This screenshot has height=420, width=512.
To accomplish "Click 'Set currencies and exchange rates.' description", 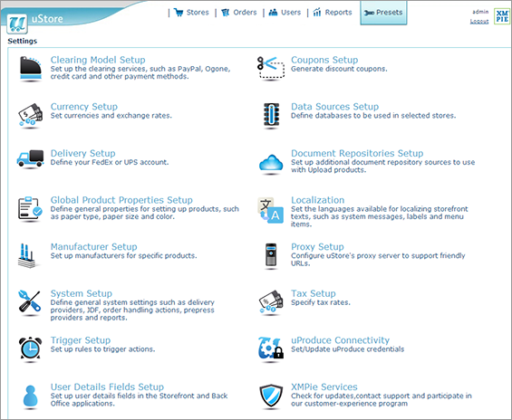I will tap(111, 116).
